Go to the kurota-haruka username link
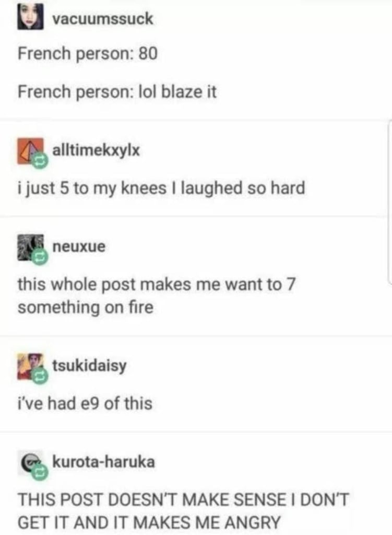 (x=104, y=462)
